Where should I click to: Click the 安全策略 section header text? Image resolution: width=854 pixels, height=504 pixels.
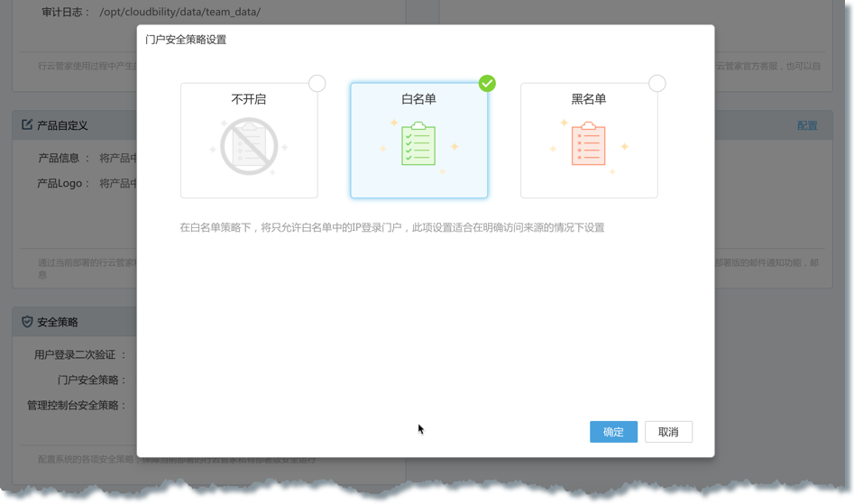pos(57,322)
